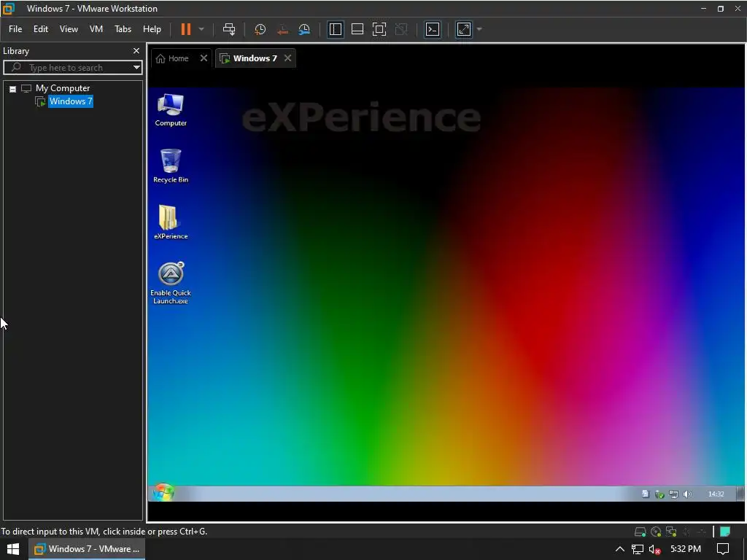Click the VMware network adapter status icon
Screen dimensions: 747x560
671,532
